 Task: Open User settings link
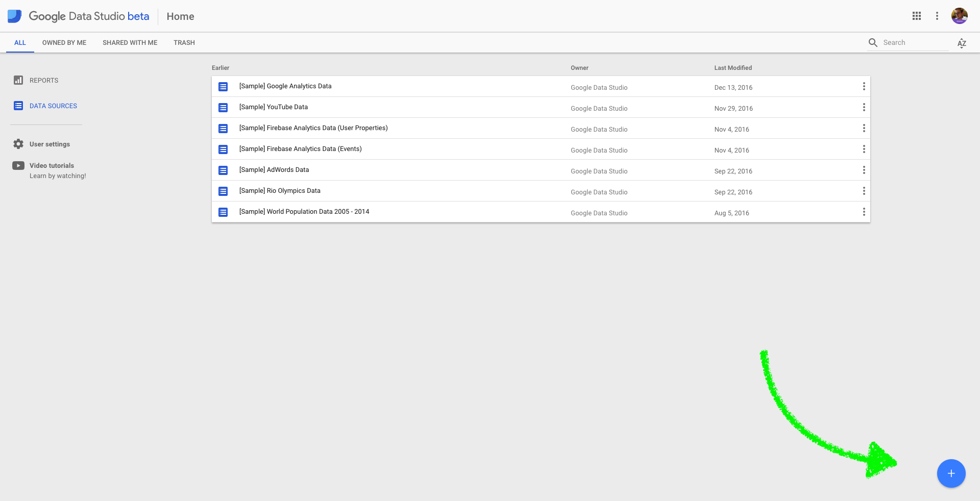(x=50, y=144)
